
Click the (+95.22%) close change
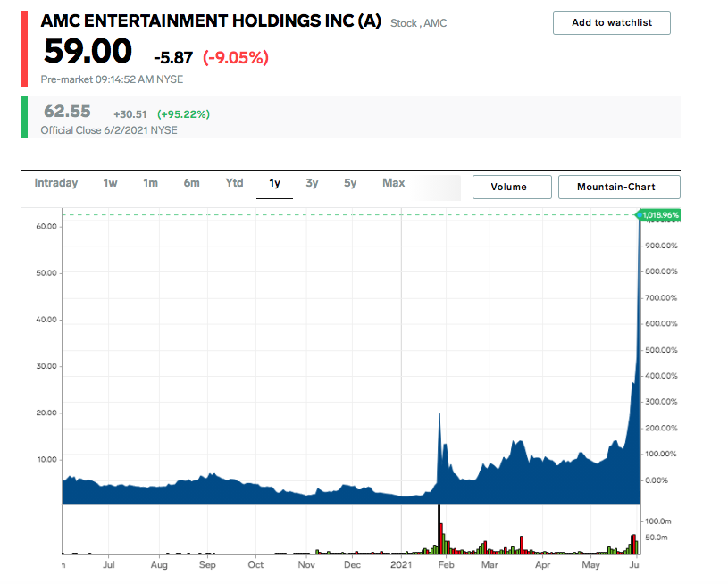(183, 114)
